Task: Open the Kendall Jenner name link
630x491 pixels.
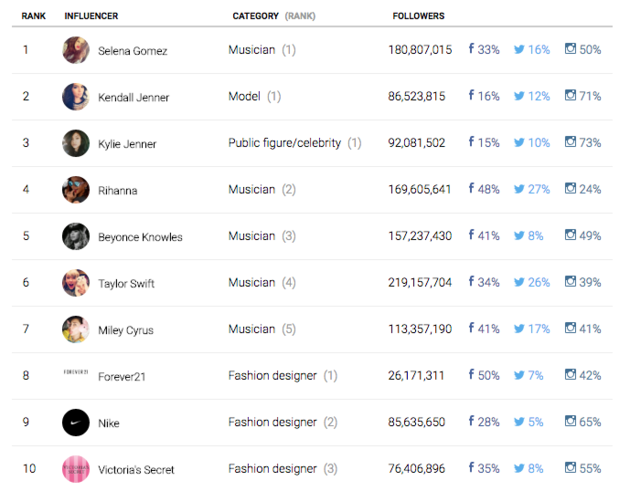Action: click(133, 98)
